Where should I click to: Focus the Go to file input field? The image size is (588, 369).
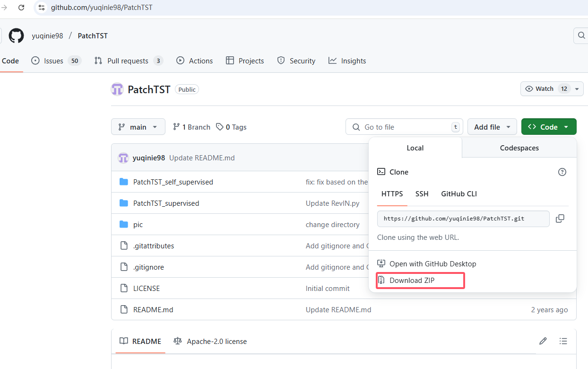click(404, 126)
